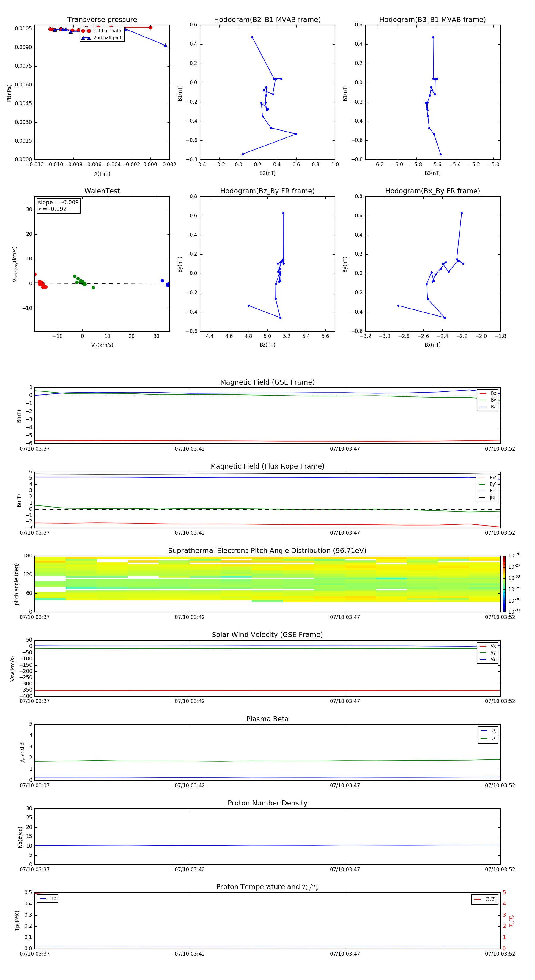The width and height of the screenshot is (535, 980).
Task: Click the "Magnetic Field (GSE Frame)" title
Action: coord(267,382)
